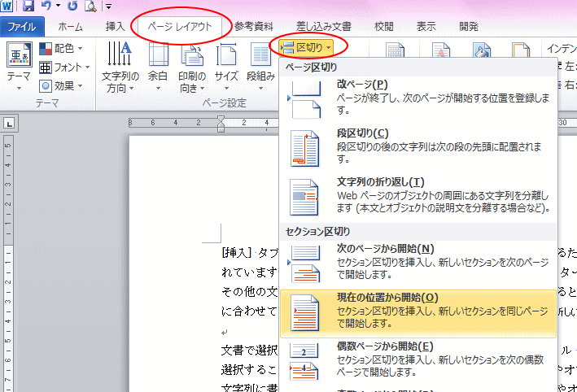The image size is (577, 392).
Task: Click the tab selector L button by the ruler
Action: (x=9, y=124)
